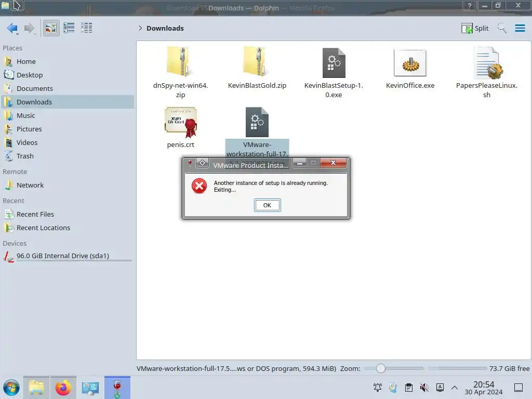Click the Downloads breadcrumb label

coord(165,28)
